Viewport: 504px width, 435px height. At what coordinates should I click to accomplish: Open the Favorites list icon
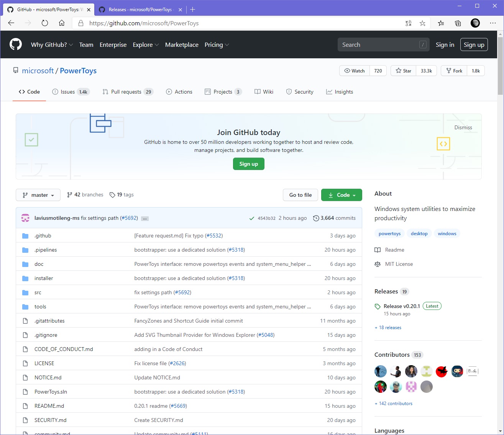441,23
